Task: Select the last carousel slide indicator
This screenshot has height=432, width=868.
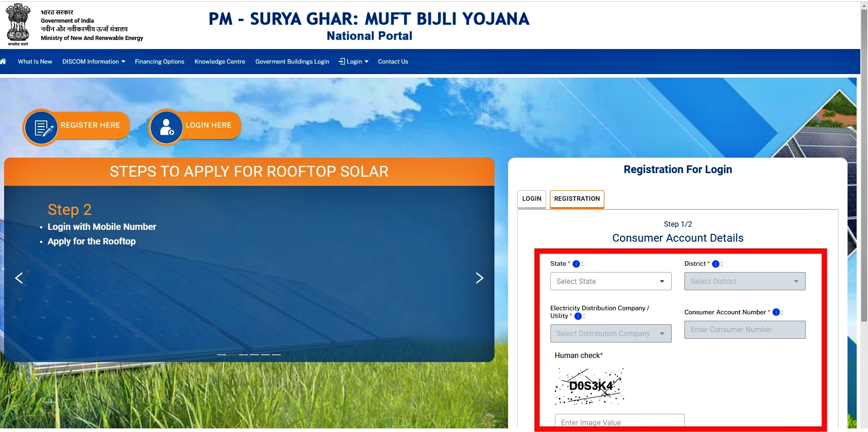Action: point(276,354)
